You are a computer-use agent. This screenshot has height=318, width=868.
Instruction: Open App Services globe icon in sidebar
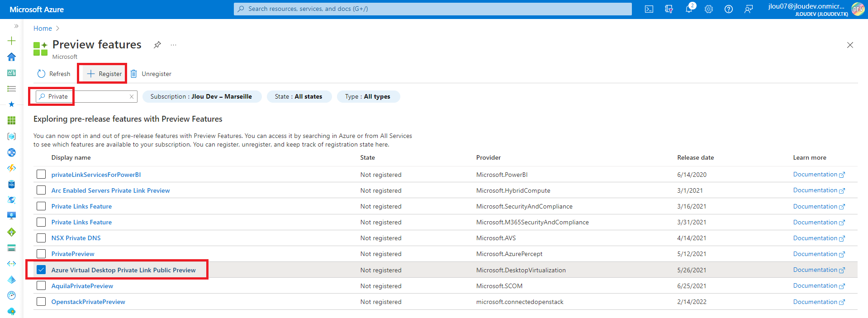tap(12, 152)
